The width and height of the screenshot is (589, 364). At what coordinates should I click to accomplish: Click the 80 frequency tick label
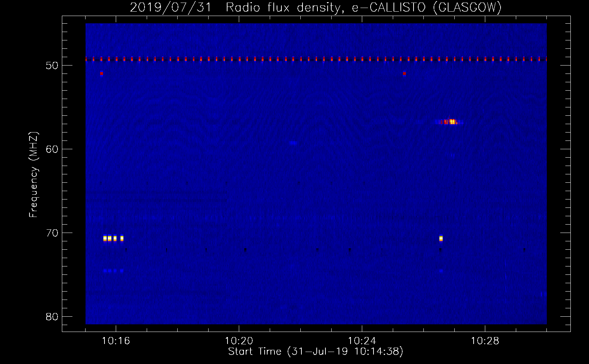coord(52,317)
